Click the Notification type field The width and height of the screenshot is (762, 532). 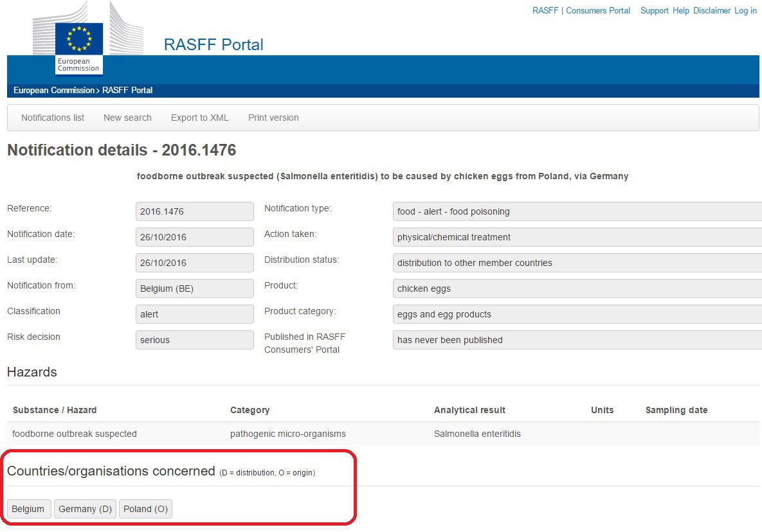577,211
